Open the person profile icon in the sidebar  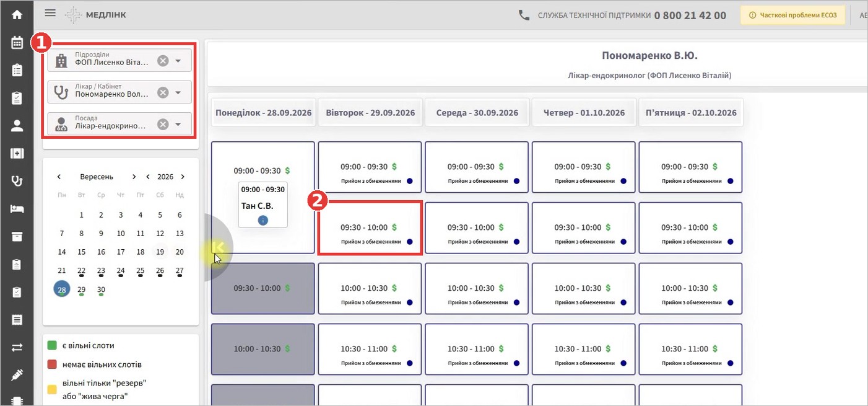coord(17,126)
